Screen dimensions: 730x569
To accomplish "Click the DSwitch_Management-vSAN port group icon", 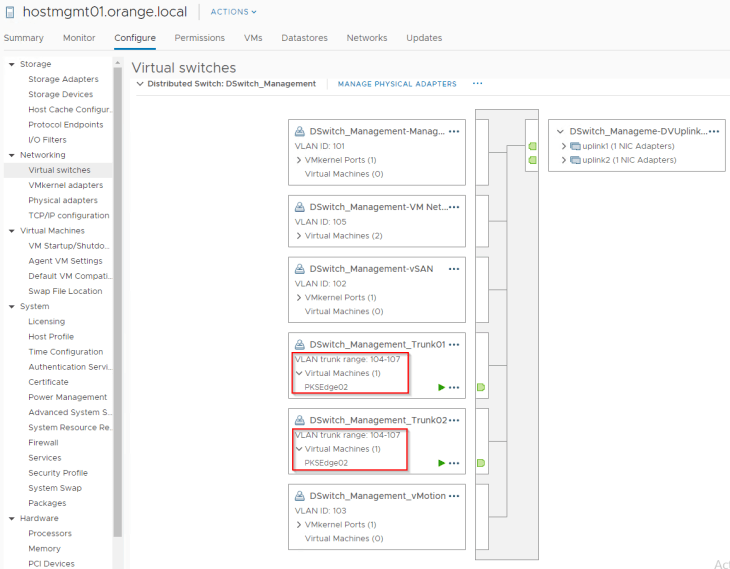I will [299, 269].
